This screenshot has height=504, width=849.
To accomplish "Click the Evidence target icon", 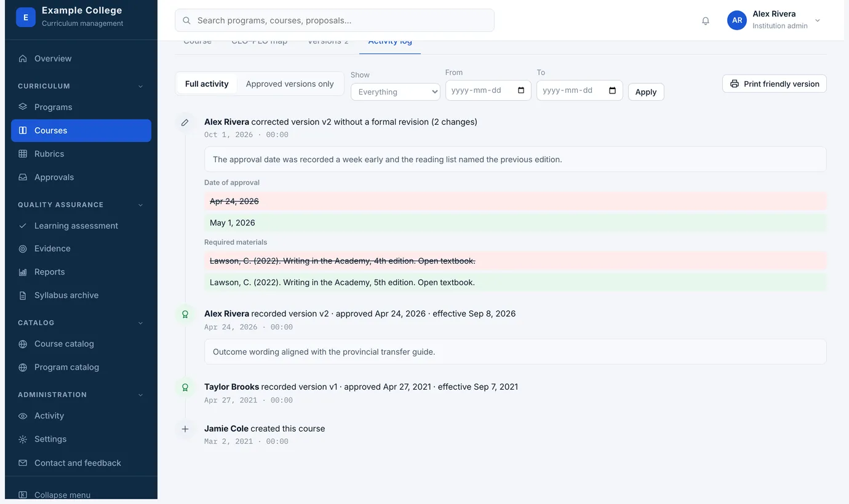I will point(23,249).
